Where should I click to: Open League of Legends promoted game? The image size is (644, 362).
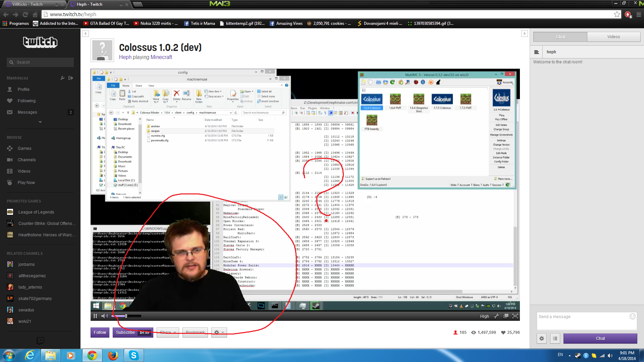[x=36, y=212]
